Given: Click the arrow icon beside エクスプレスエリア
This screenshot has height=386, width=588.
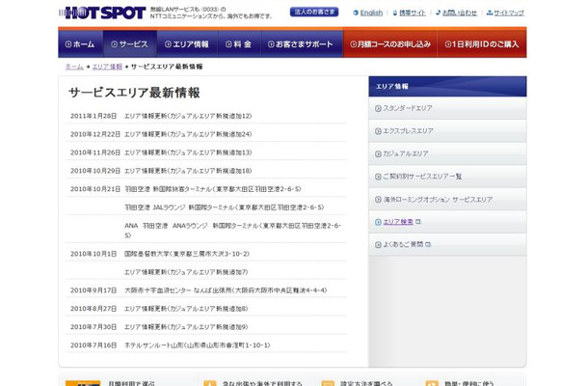Looking at the screenshot, I should pos(378,131).
